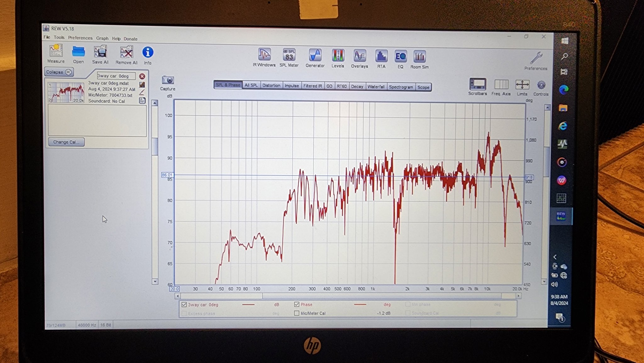Enable the Excess phase checkbox
Screen dimensions: 644x363
[x=184, y=313]
